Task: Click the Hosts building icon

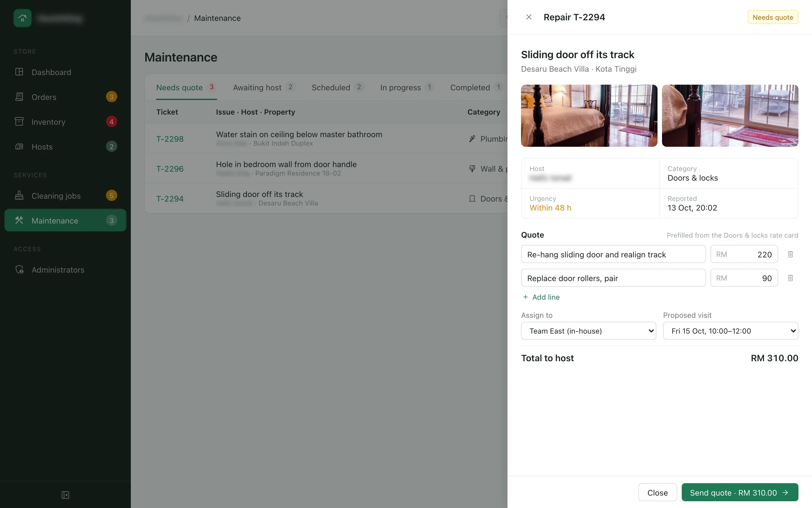Action: pyautogui.click(x=19, y=146)
